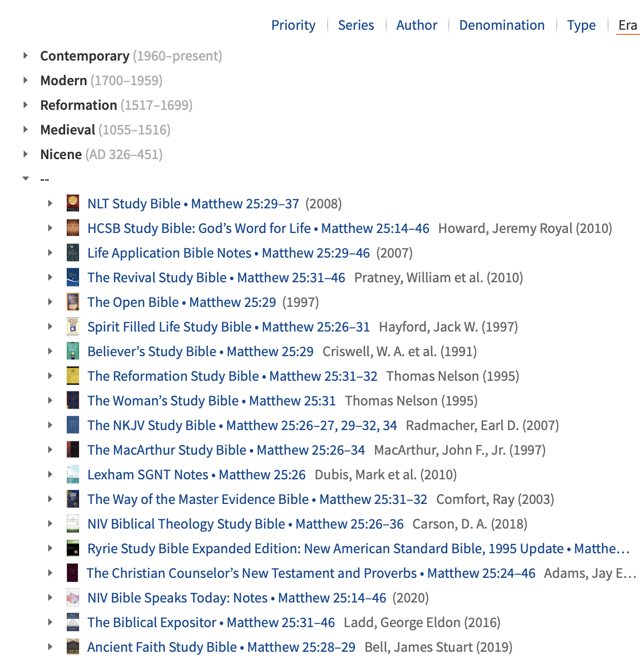Click The Open Bible cover icon
644x661 pixels.
(73, 302)
